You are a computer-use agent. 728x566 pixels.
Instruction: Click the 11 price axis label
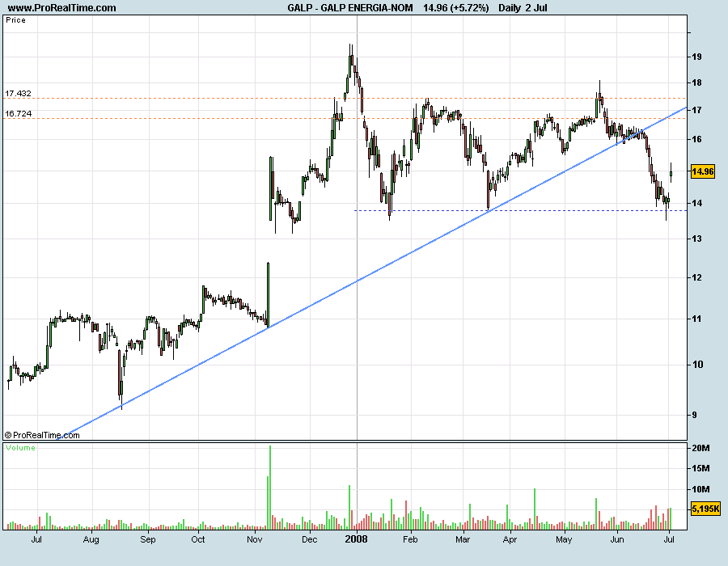(x=696, y=319)
